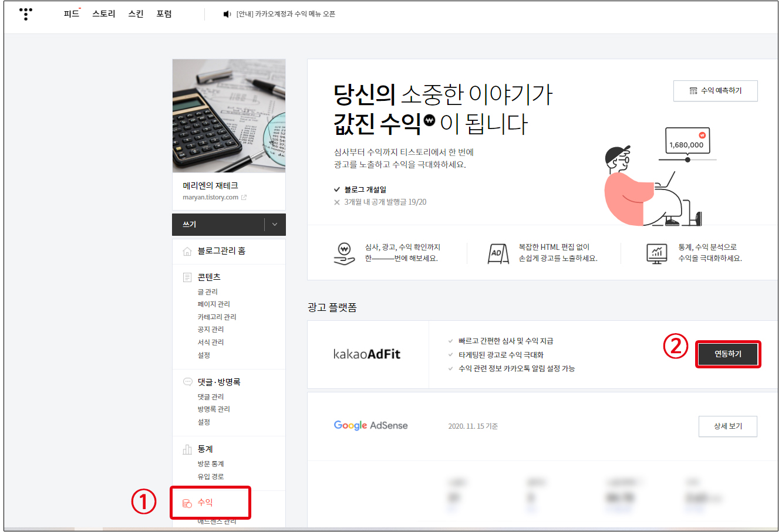This screenshot has width=782, height=532.
Task: Click the home icon in sidebar
Action: [x=187, y=251]
